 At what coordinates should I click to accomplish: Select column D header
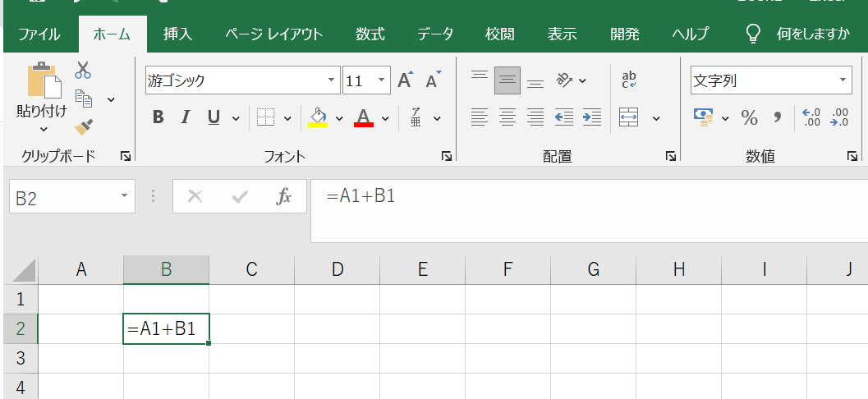(337, 269)
